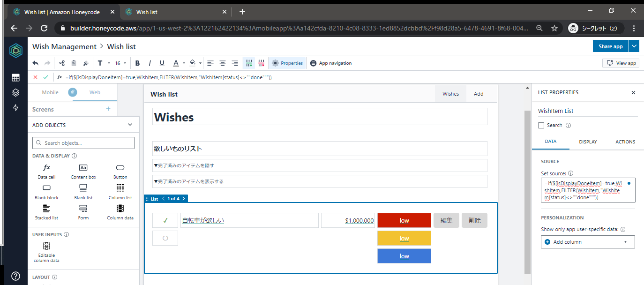The image size is (644, 285).
Task: Cancel formula edit with red X
Action: pyautogui.click(x=36, y=77)
